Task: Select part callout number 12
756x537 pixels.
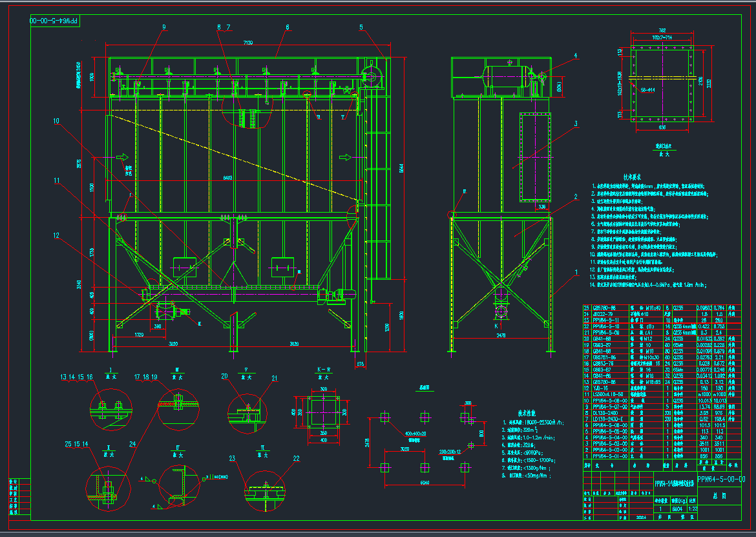Action: point(56,235)
